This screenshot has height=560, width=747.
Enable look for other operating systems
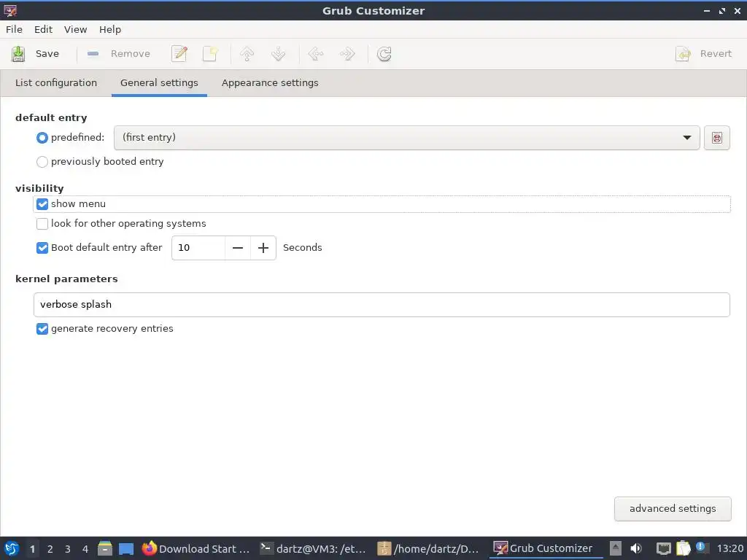(x=42, y=224)
